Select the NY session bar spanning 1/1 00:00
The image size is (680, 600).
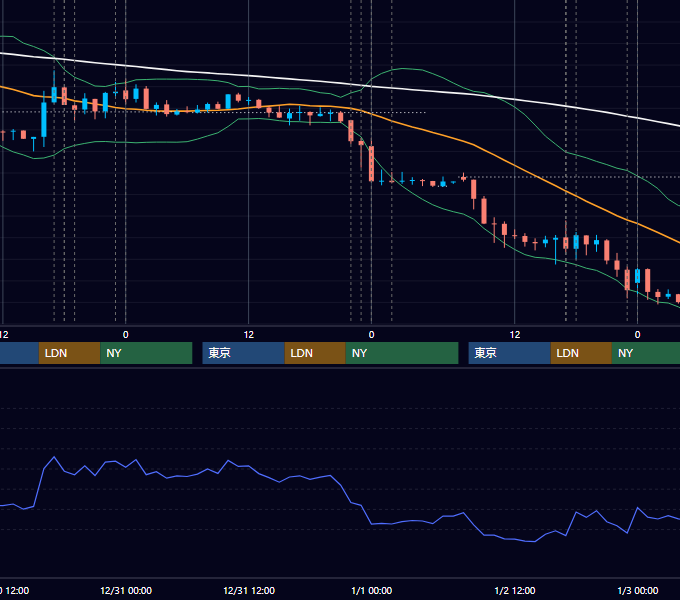[x=402, y=353]
